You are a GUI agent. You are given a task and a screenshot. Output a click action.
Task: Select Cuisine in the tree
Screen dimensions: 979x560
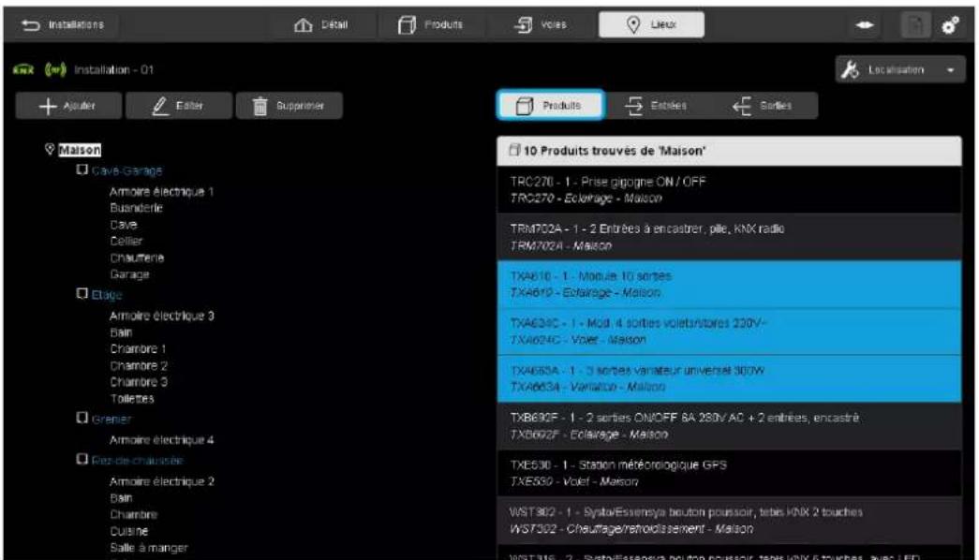point(128,531)
